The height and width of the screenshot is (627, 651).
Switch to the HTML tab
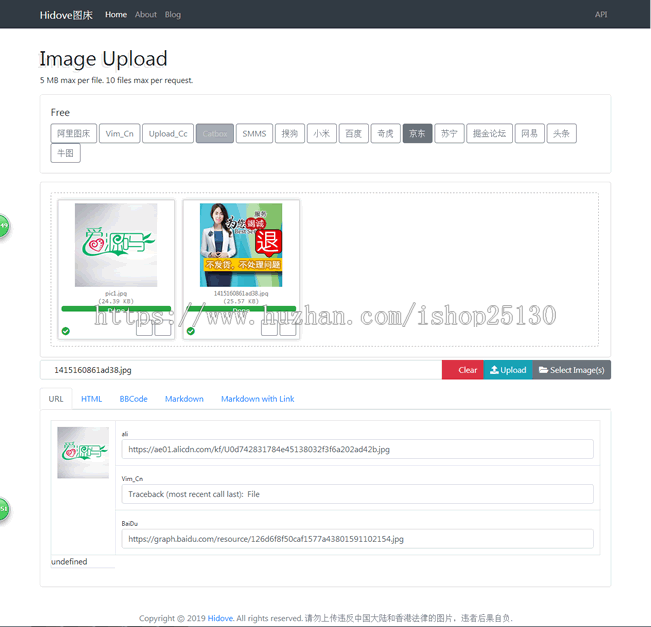(91, 399)
